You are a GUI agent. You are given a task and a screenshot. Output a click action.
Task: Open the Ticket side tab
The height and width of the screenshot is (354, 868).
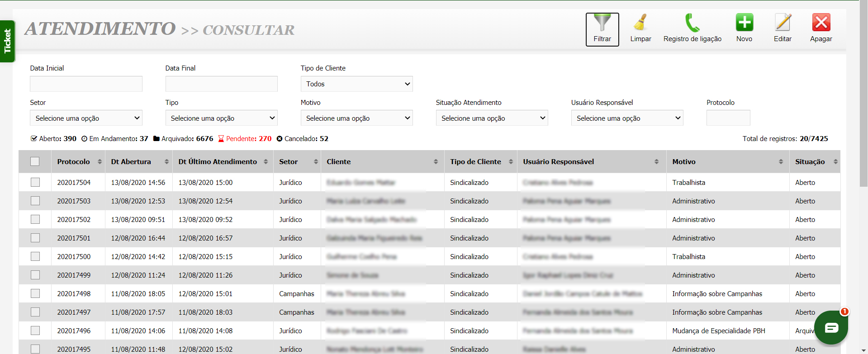tap(7, 41)
